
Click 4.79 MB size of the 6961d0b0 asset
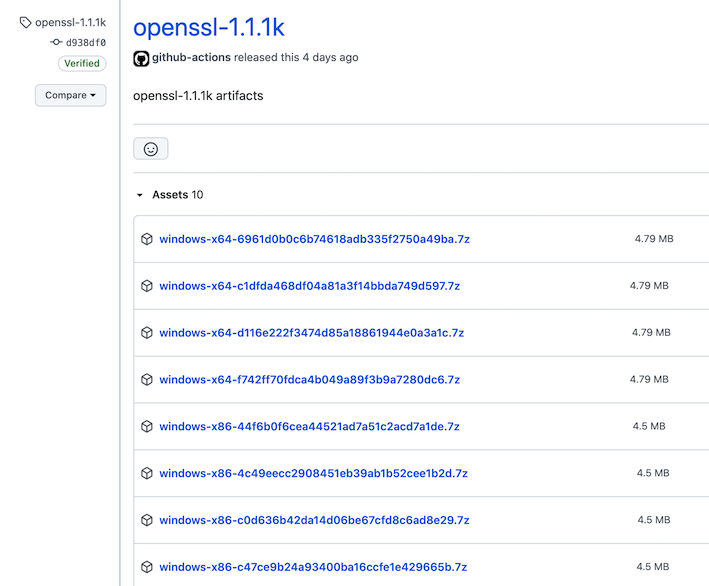point(654,239)
